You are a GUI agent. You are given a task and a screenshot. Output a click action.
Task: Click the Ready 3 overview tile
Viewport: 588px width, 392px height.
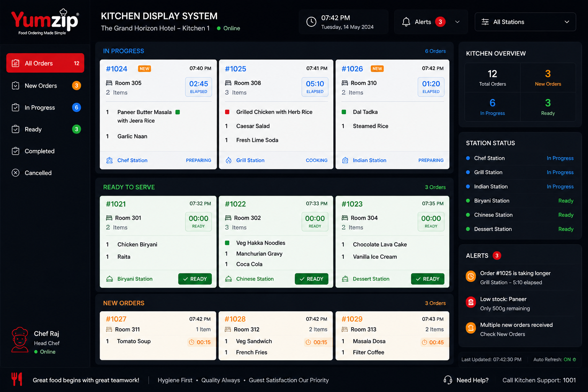pyautogui.click(x=548, y=107)
